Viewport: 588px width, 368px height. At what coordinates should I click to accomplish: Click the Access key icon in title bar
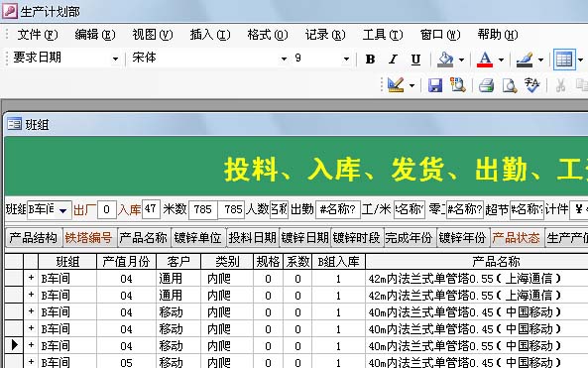(9, 11)
